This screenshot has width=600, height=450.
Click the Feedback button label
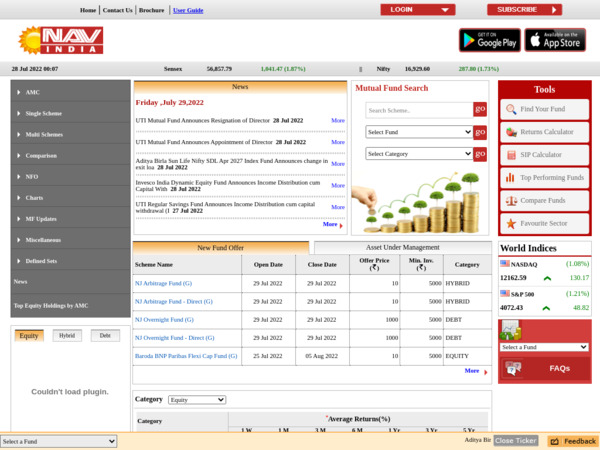580,441
